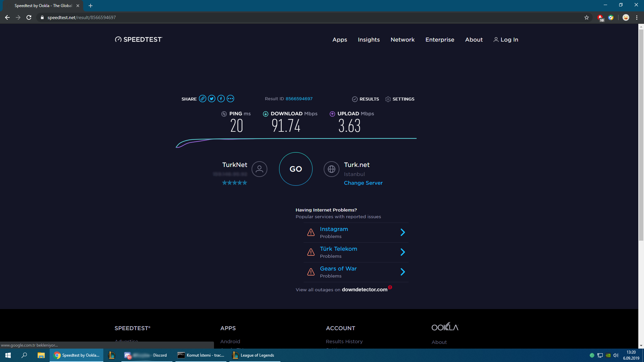The height and width of the screenshot is (362, 644).
Task: Open more share options icon
Action: click(x=230, y=99)
